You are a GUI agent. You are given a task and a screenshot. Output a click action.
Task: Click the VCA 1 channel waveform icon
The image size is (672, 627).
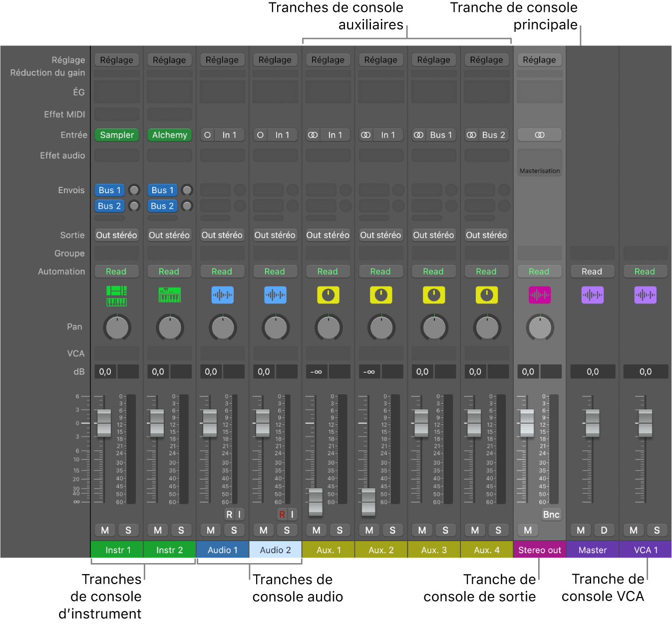645,295
